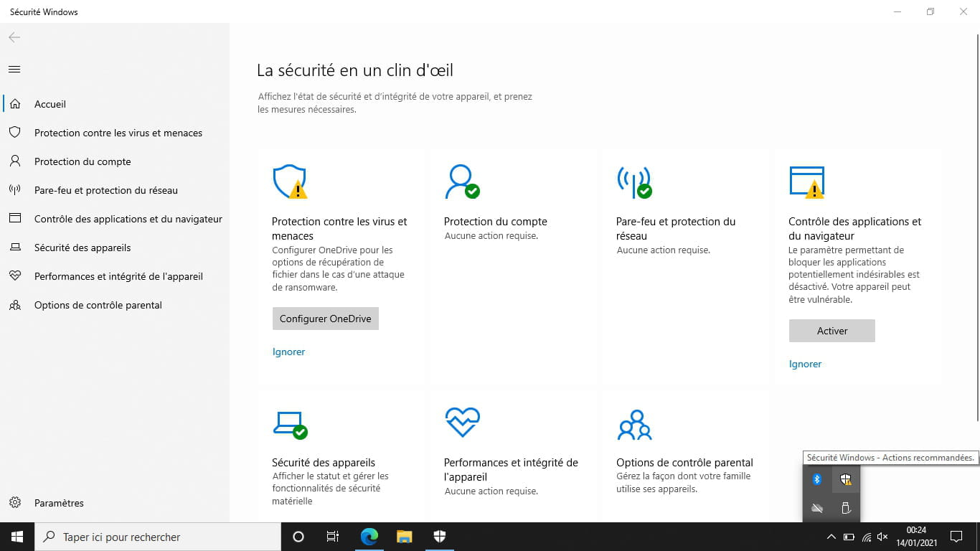Open Paramètres gear in the sidebar
Image resolution: width=980 pixels, height=551 pixels.
(x=14, y=503)
